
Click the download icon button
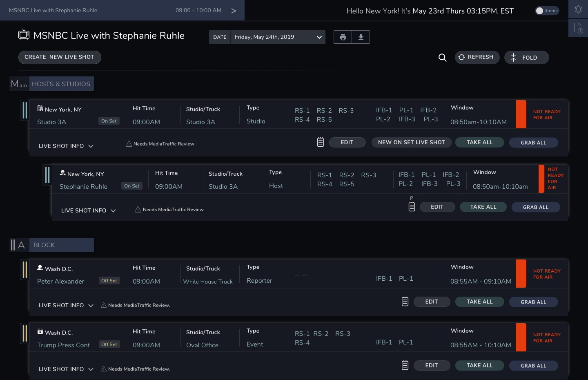(x=361, y=37)
